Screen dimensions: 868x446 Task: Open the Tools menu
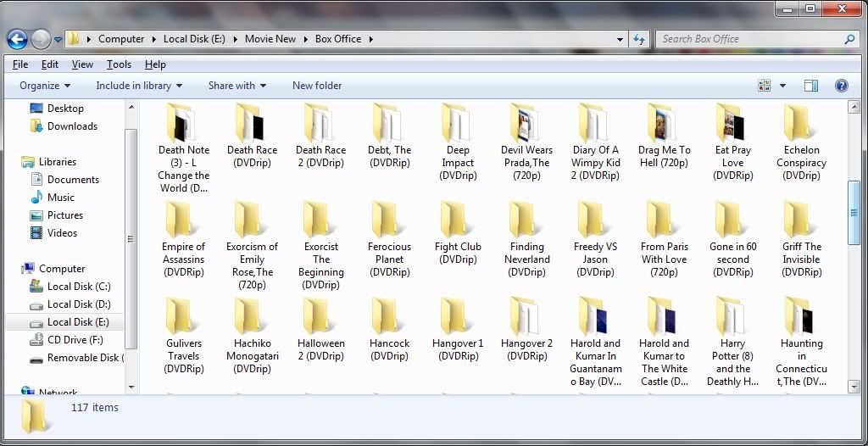tap(119, 64)
